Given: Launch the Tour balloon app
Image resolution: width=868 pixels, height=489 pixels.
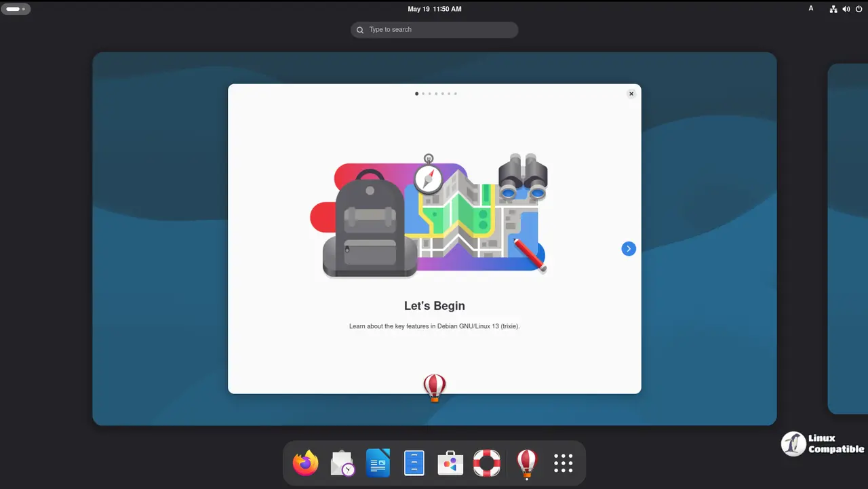Looking at the screenshot, I should pos(526,463).
